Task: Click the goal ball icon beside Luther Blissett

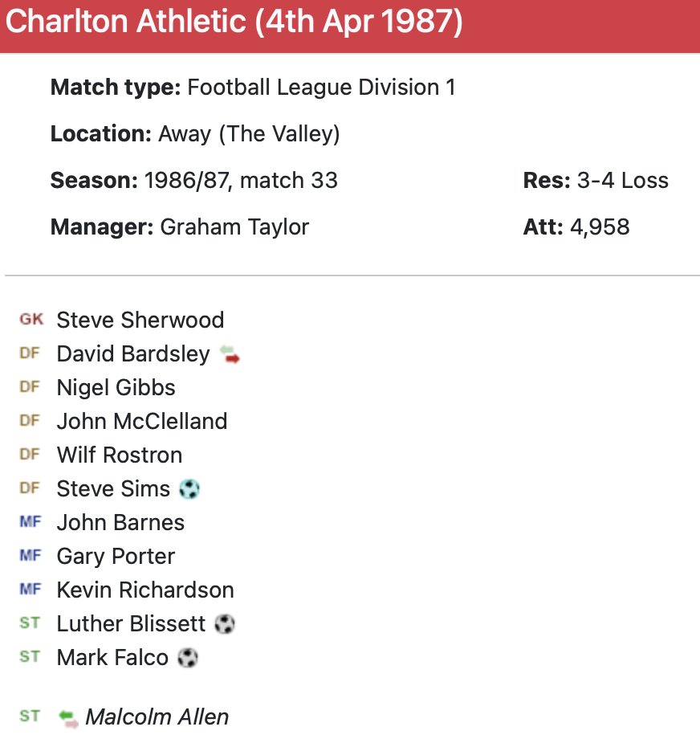Action: coord(225,624)
